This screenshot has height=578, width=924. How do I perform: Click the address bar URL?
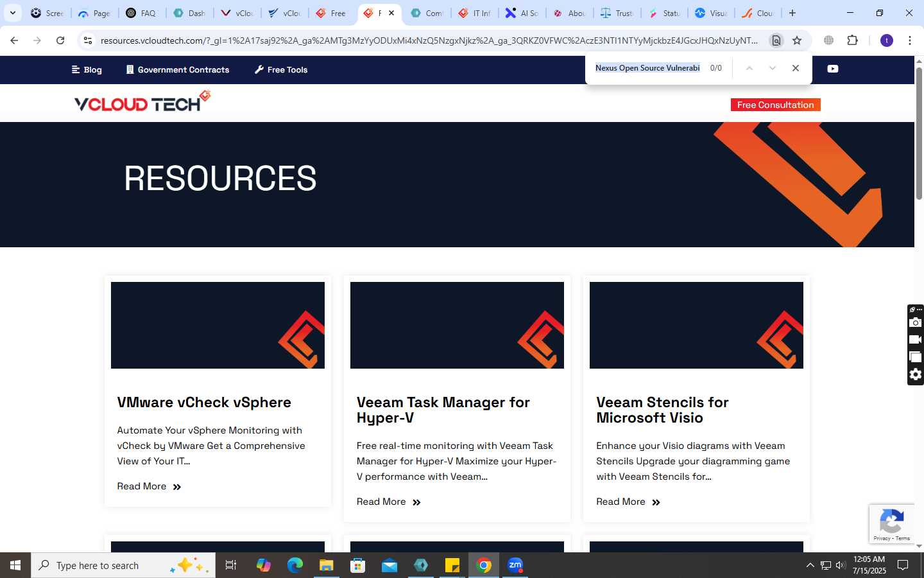(x=429, y=40)
